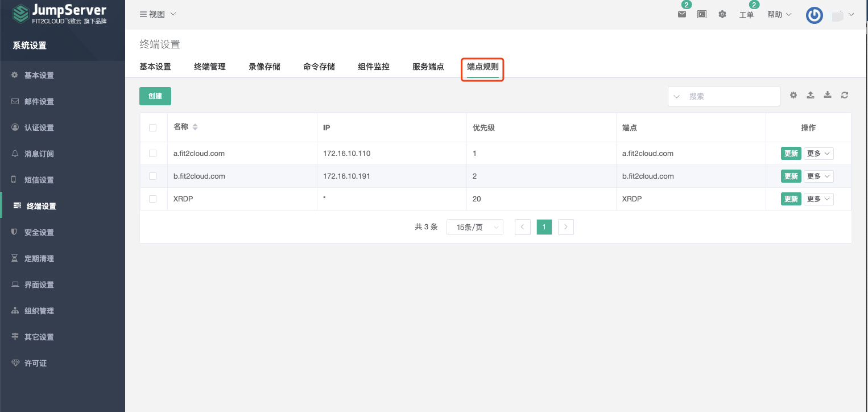The image size is (868, 412).
Task: Open the 15条/页 page size dropdown
Action: tap(474, 226)
